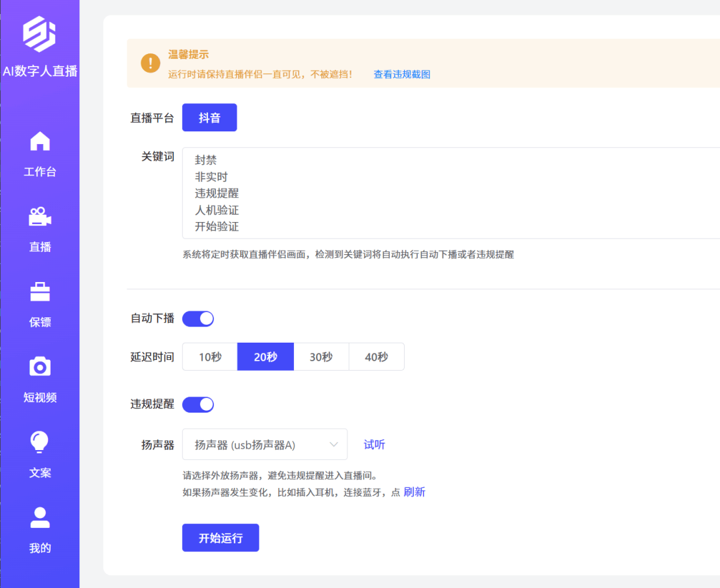
Task: Set delay time to 40秒
Action: coord(376,357)
